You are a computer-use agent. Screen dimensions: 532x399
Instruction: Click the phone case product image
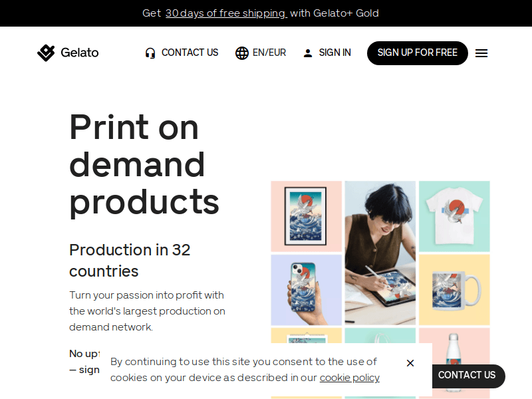pyautogui.click(x=306, y=289)
